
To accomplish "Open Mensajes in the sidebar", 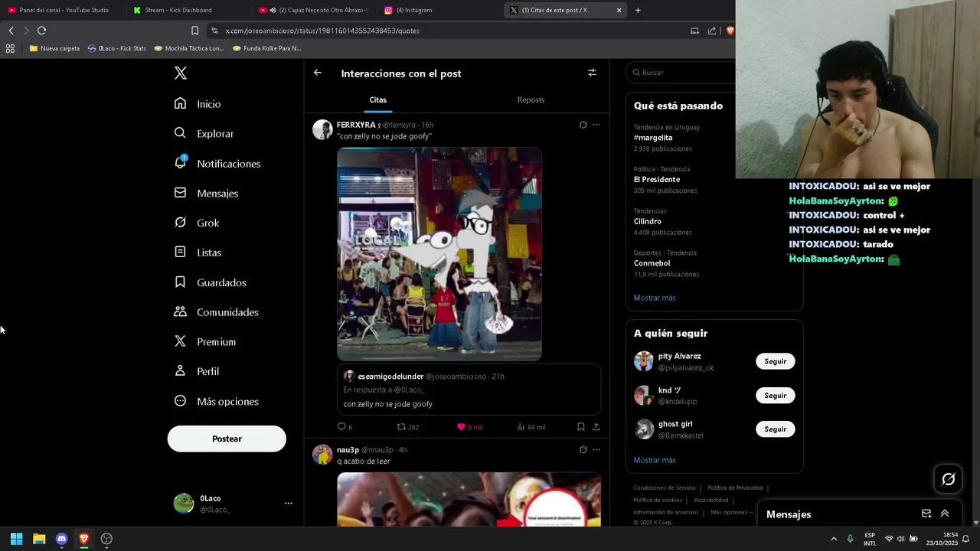I will tap(207, 193).
